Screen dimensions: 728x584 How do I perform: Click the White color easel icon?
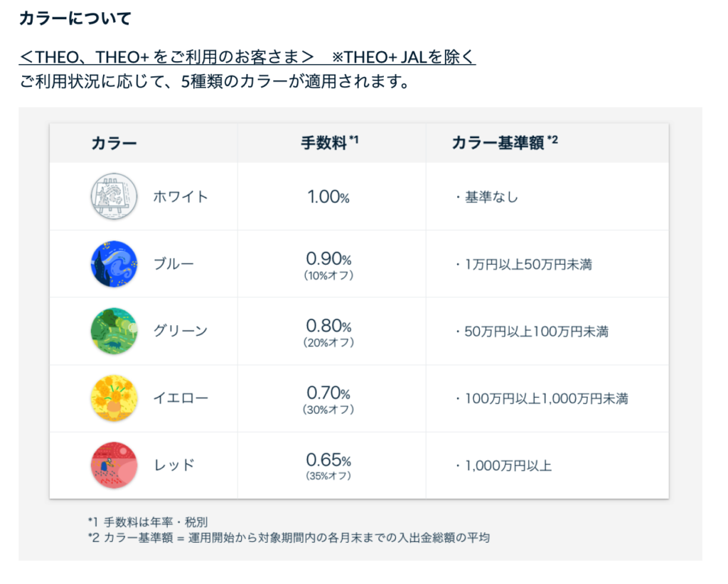coord(114,196)
